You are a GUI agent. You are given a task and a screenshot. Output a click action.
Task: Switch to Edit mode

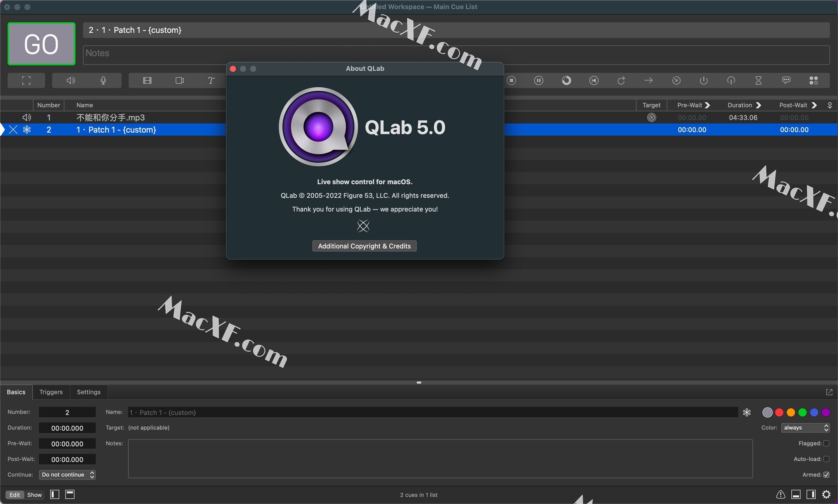[15, 495]
